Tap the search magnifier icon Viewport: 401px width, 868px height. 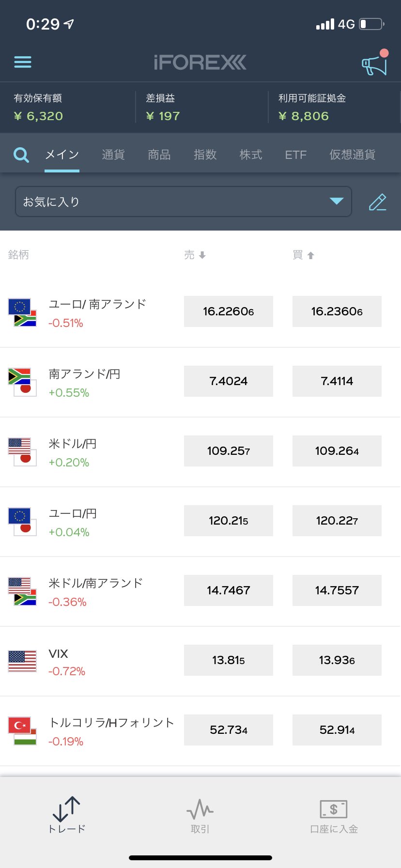(21, 155)
